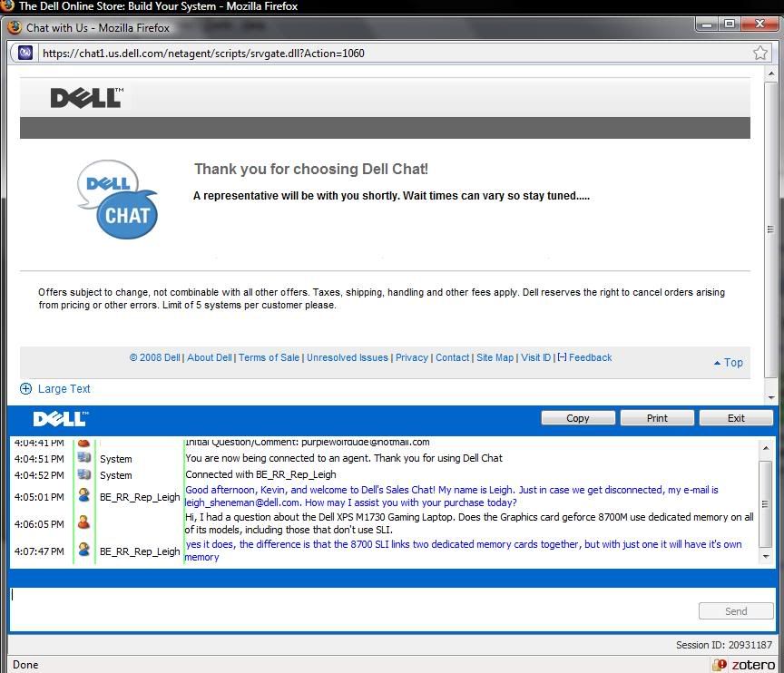This screenshot has height=673, width=784.
Task: Click the 'Done' status bar text
Action: point(25,665)
